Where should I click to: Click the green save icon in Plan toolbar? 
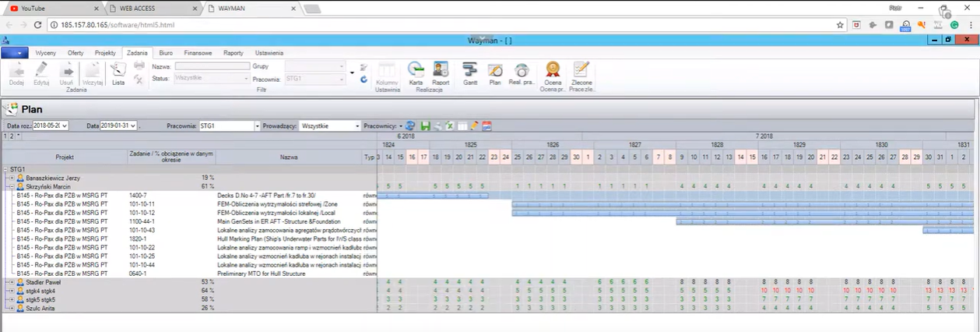pyautogui.click(x=425, y=125)
